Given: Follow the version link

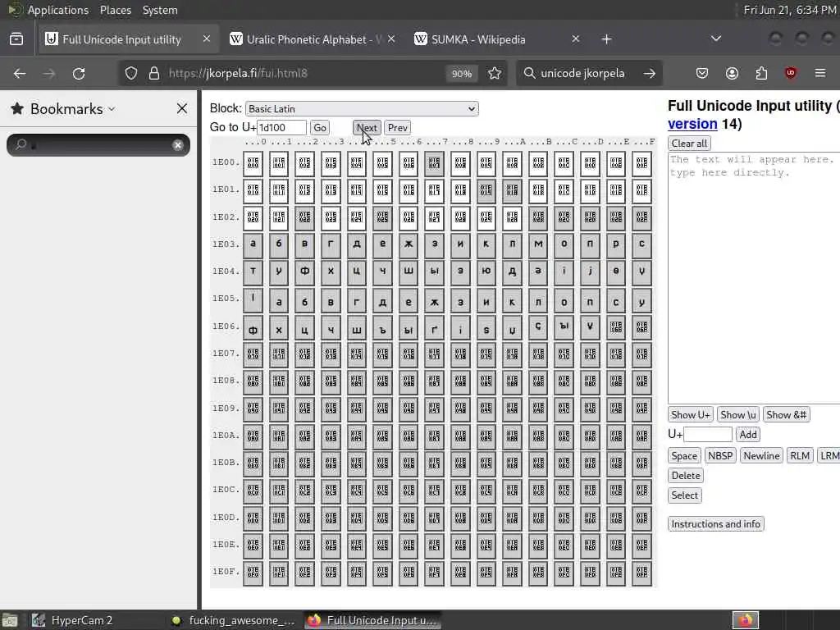Looking at the screenshot, I should (692, 125).
